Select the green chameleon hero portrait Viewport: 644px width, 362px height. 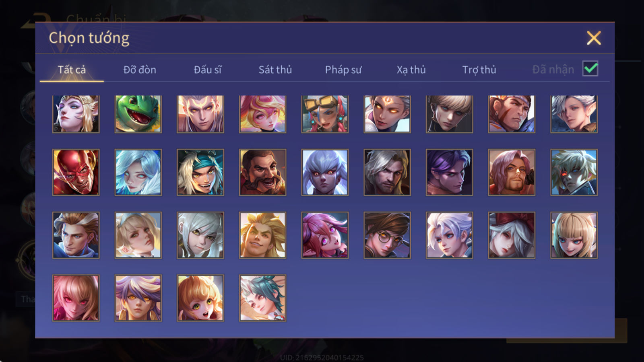(x=138, y=114)
